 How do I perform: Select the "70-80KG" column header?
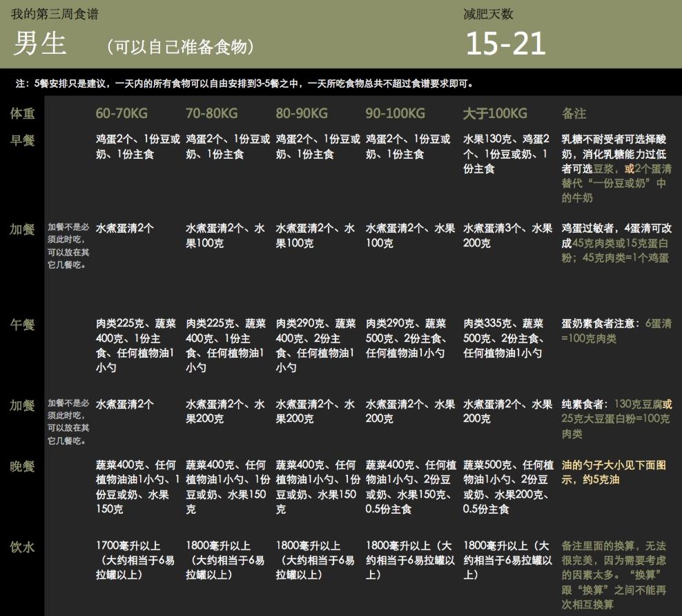(211, 113)
